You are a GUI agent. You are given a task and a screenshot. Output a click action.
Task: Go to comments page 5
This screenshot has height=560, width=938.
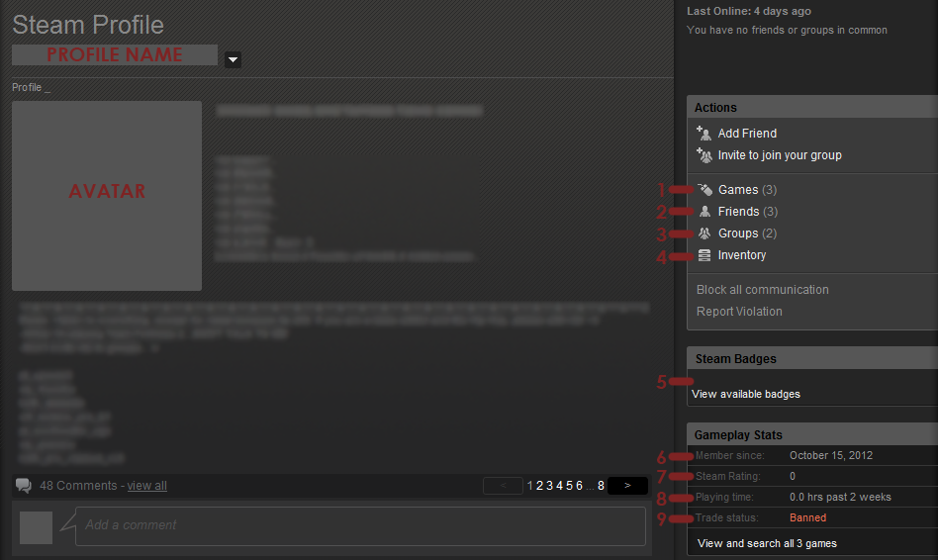569,486
